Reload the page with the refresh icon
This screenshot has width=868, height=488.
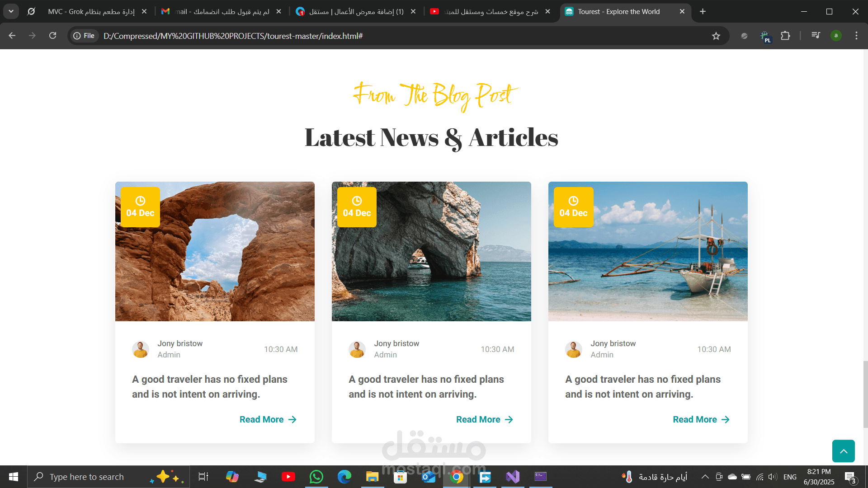(53, 36)
